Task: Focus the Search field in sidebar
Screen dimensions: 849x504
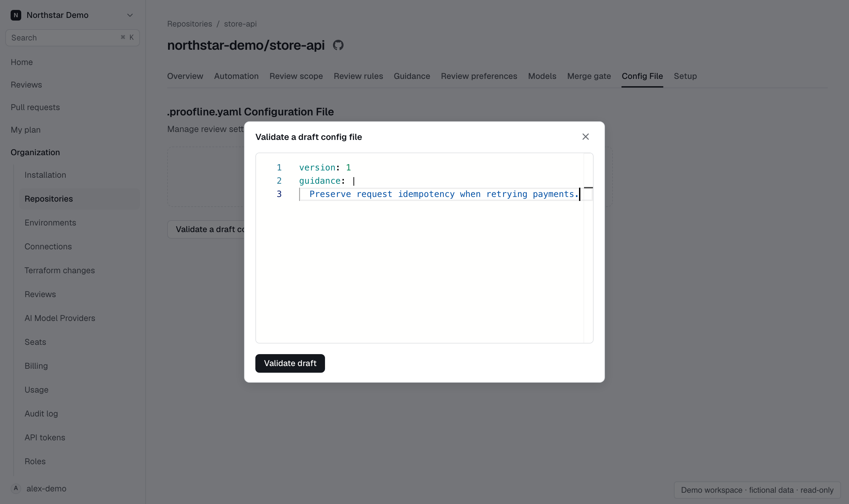Action: (72, 38)
